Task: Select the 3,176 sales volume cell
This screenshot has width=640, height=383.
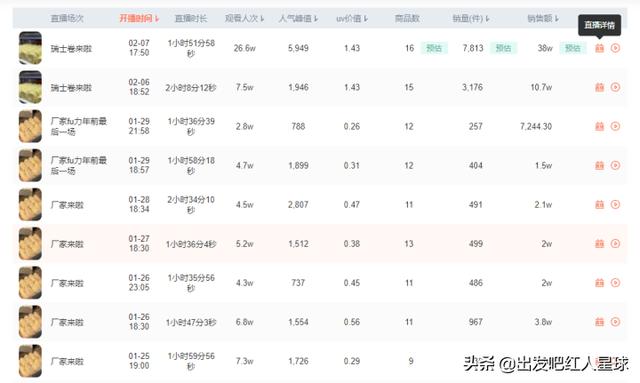Action: 472,87
